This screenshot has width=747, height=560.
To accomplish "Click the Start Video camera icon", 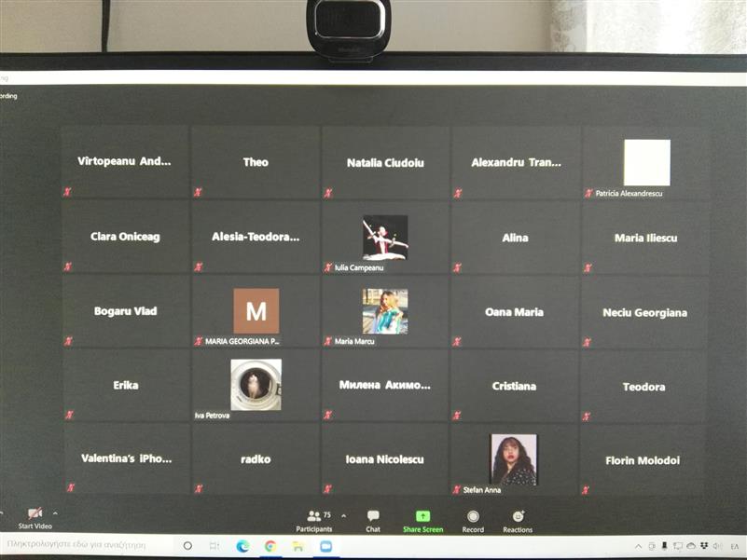I will click(x=35, y=513).
